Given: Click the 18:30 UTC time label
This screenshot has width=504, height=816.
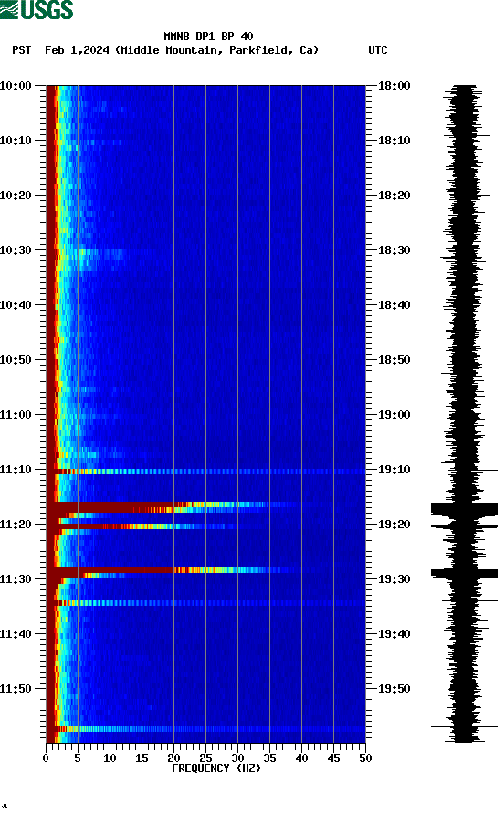Looking at the screenshot, I should coord(394,250).
